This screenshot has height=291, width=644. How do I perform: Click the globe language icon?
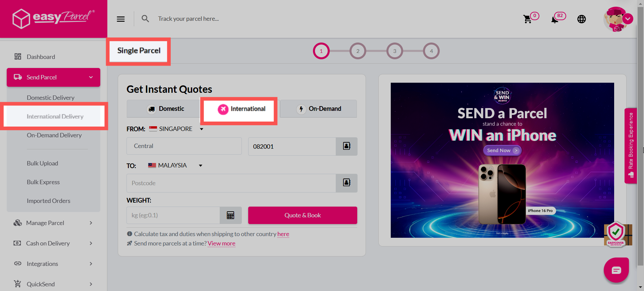(582, 19)
